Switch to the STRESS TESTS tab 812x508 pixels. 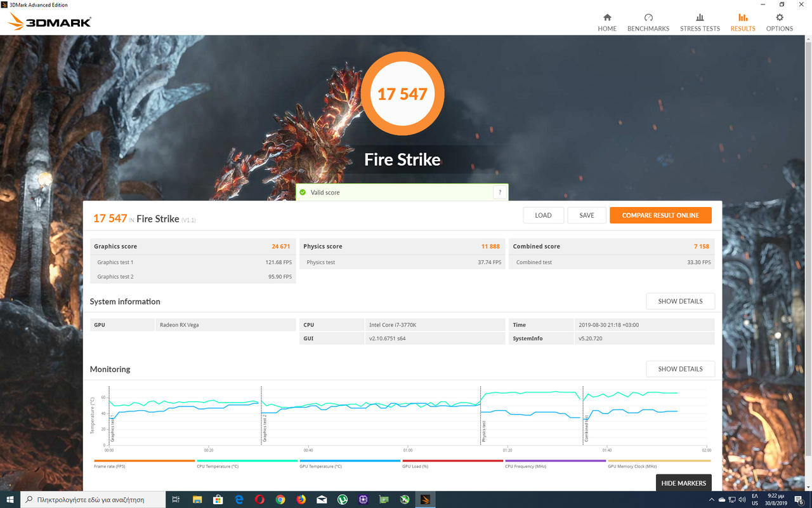click(x=700, y=23)
